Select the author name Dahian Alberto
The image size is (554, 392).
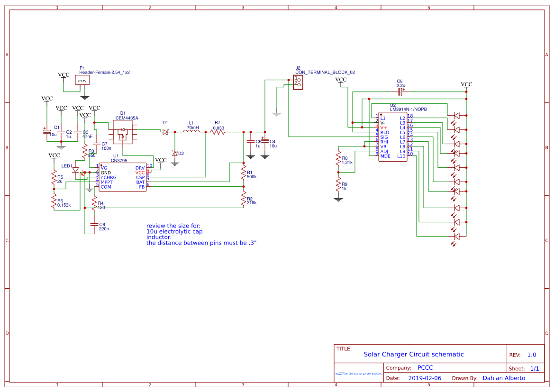504,378
